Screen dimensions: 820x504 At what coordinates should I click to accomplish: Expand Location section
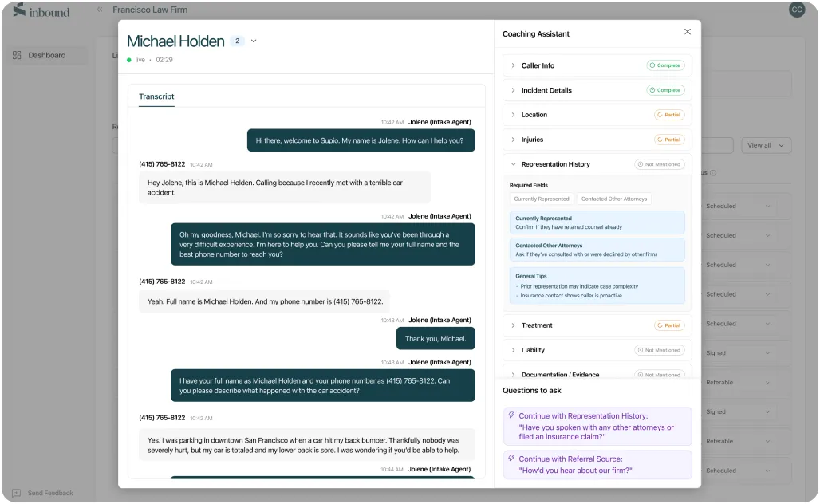(x=513, y=115)
